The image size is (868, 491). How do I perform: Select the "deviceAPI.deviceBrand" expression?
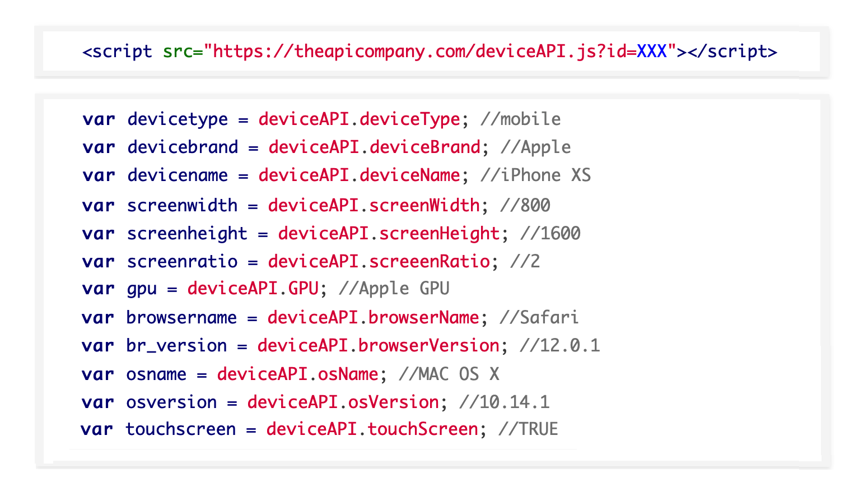(374, 147)
